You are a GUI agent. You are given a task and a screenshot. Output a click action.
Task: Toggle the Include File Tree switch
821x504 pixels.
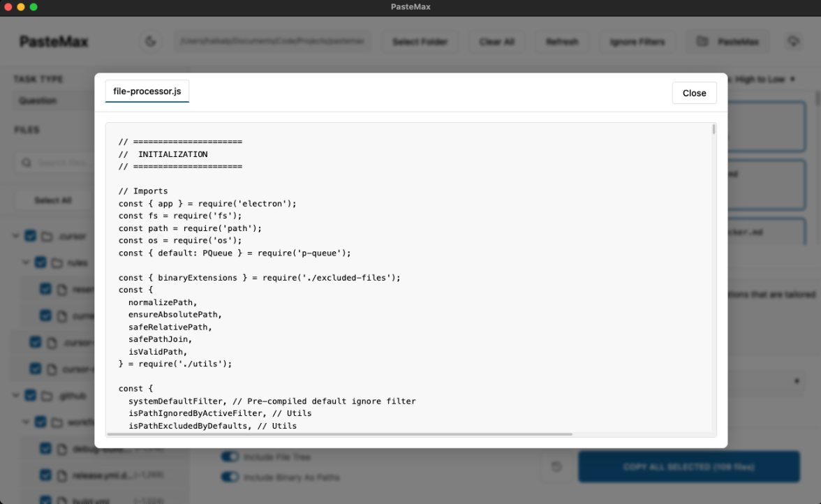[230, 457]
